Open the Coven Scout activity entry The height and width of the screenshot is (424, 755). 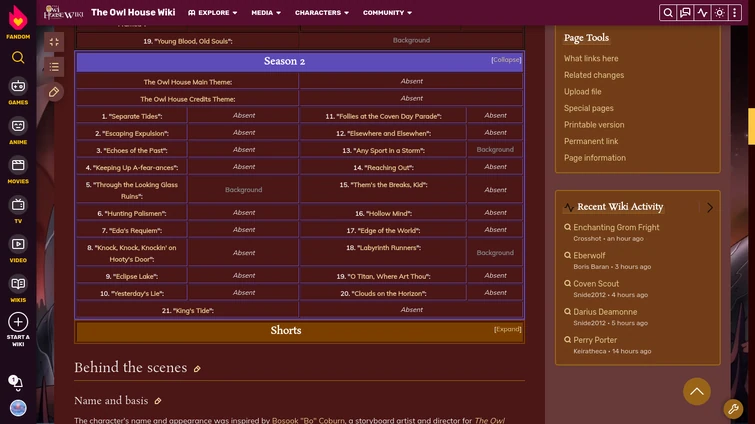[x=596, y=284]
